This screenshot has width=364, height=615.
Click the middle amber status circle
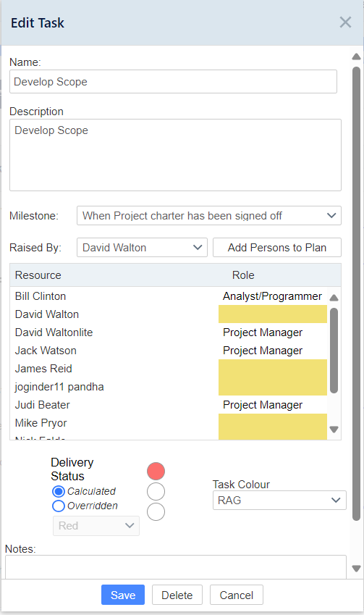(156, 491)
